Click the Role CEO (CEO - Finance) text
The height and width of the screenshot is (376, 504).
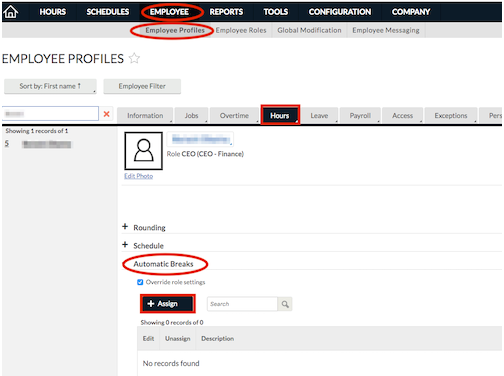[x=205, y=154]
